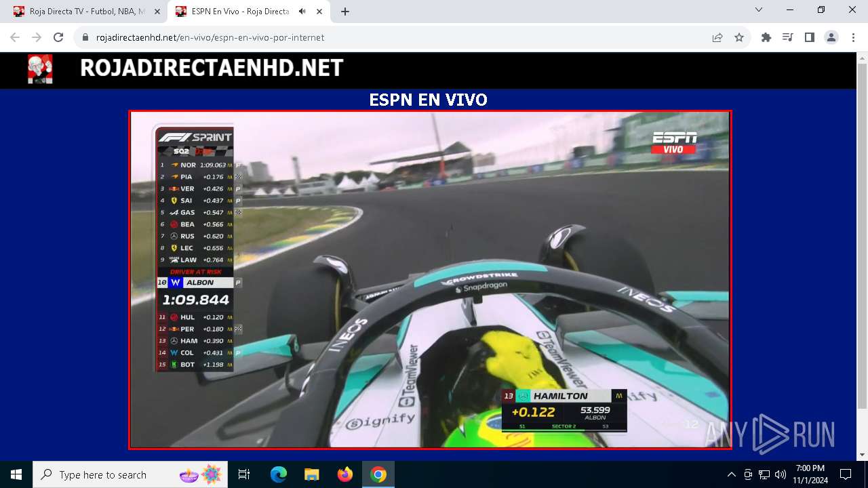View site info lock icon
Viewport: 868px width, 488px height.
click(x=85, y=38)
